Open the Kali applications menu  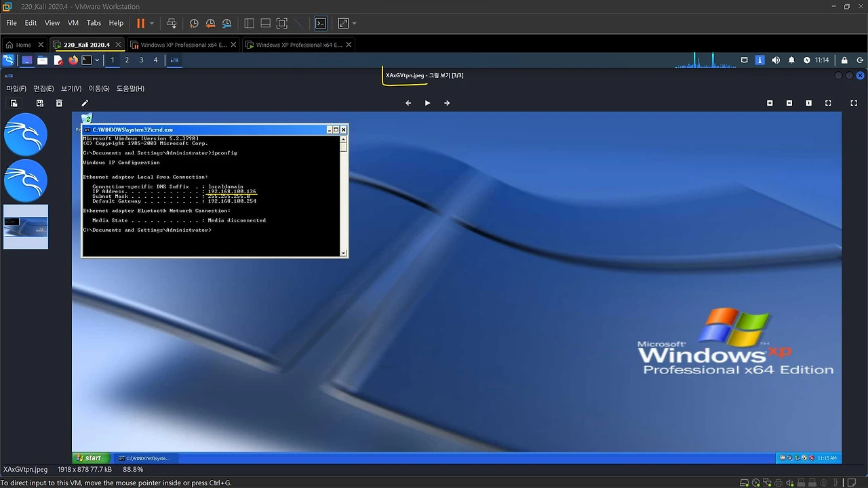point(8,60)
